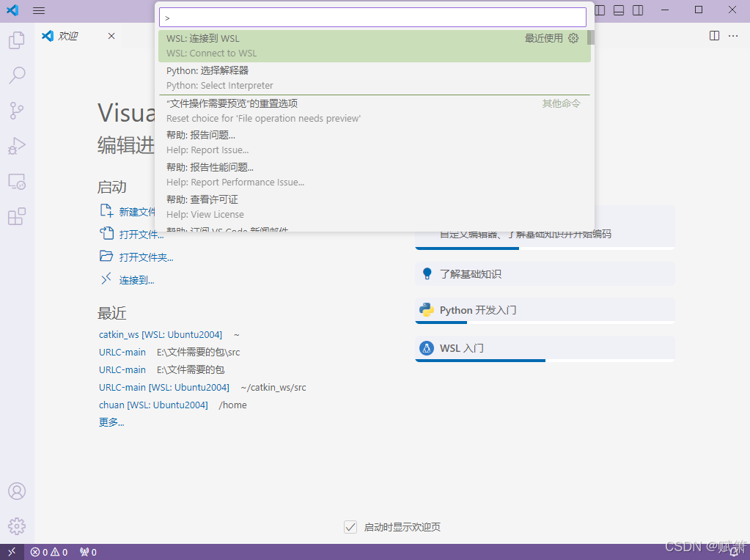Open recent URLC-main [WSL: Ubuntu2004]
Image resolution: width=750 pixels, height=560 pixels.
click(164, 387)
